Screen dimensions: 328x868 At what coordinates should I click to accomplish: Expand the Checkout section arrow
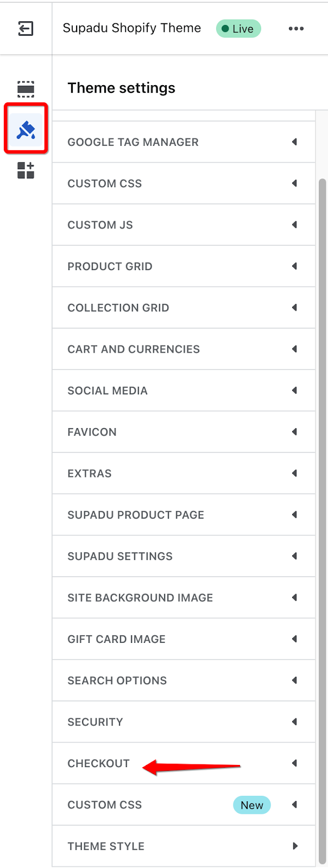pos(294,763)
